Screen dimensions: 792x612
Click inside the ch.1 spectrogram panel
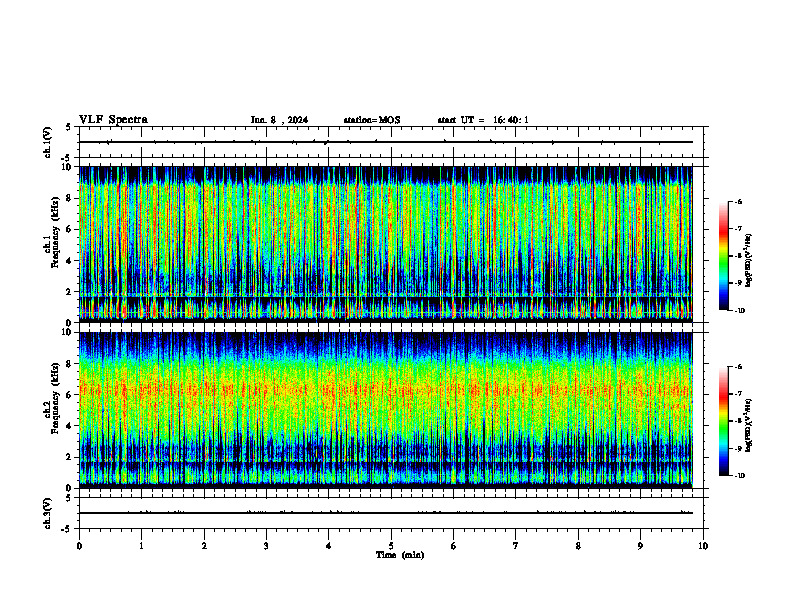[386, 244]
